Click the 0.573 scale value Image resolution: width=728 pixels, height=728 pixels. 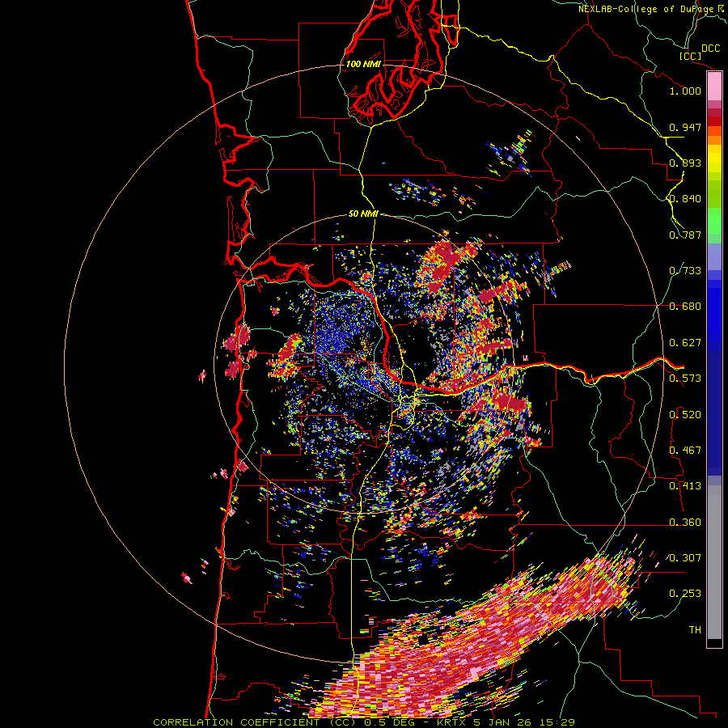tap(685, 379)
